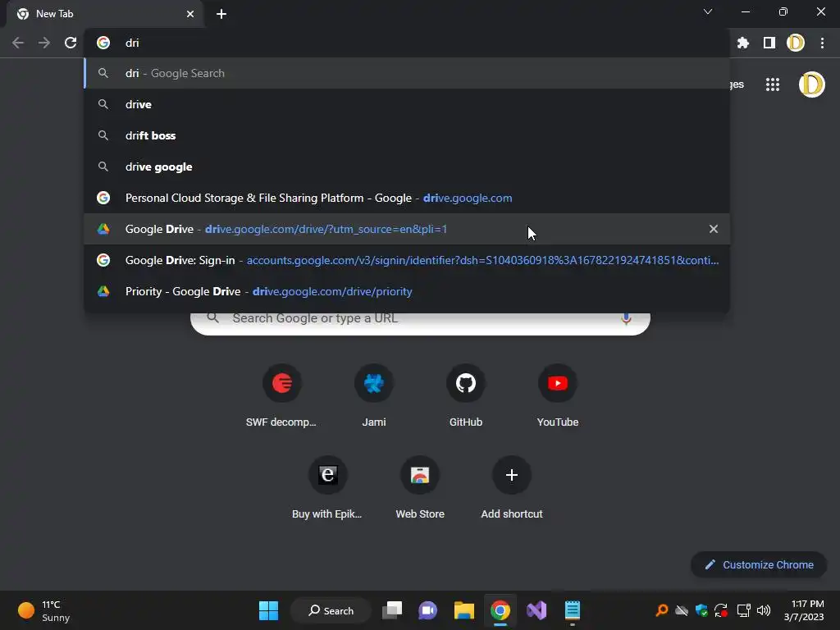Open the Google account avatar on page

tap(811, 84)
